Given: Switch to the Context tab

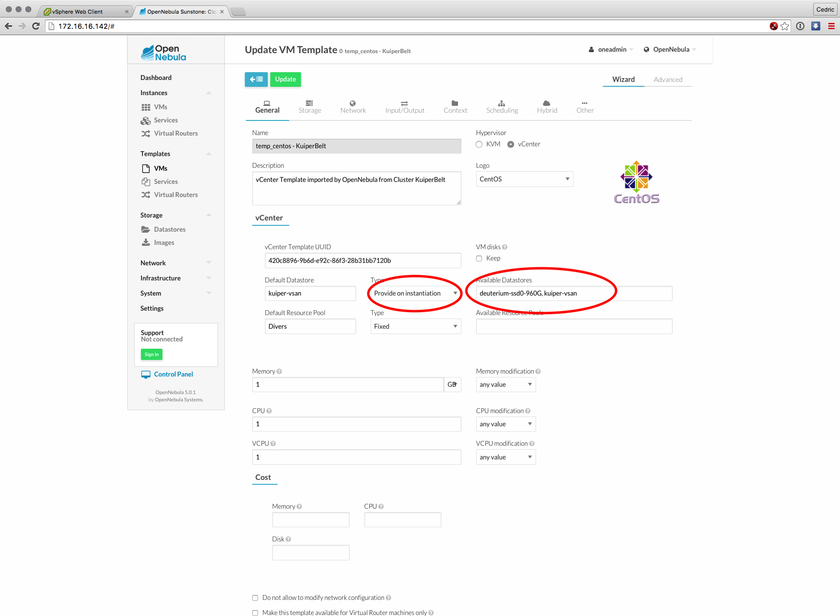Looking at the screenshot, I should pos(455,107).
